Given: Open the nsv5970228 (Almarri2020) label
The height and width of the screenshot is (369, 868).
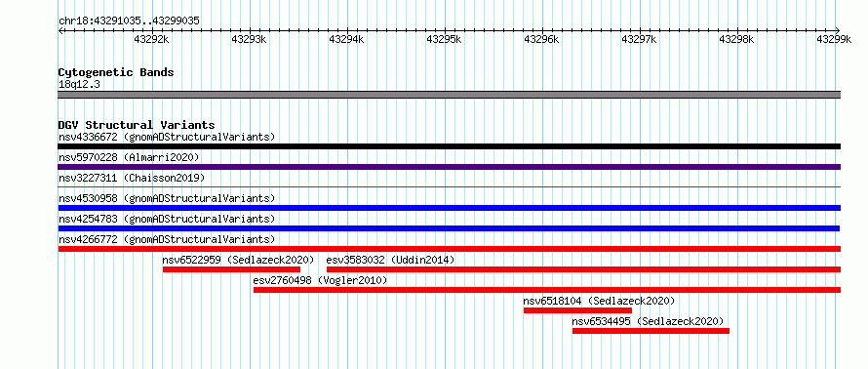Looking at the screenshot, I should click(129, 157).
